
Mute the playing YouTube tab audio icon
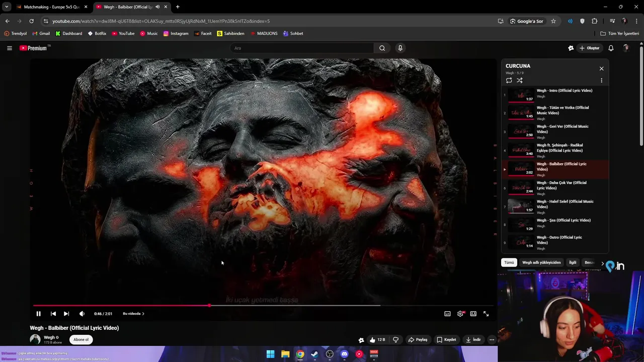point(157,7)
